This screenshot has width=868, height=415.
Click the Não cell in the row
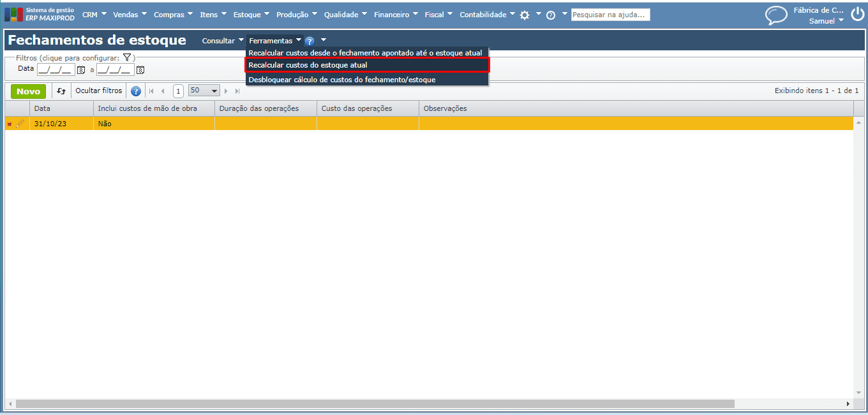(x=154, y=124)
